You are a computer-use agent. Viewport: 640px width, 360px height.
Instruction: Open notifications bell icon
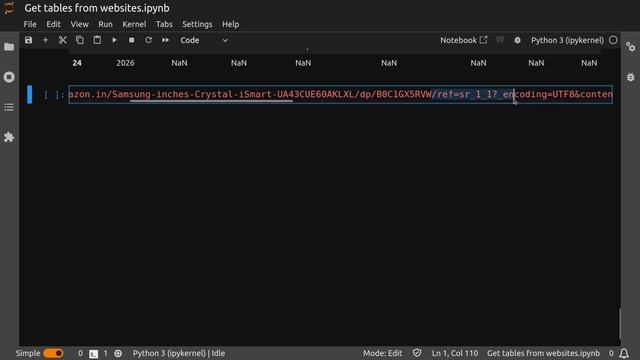(624, 353)
